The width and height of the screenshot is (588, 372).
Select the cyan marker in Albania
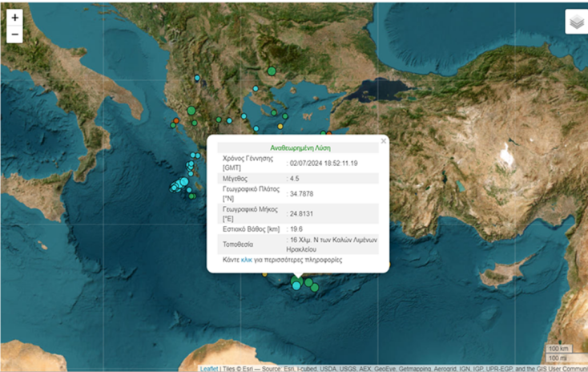tap(197, 79)
